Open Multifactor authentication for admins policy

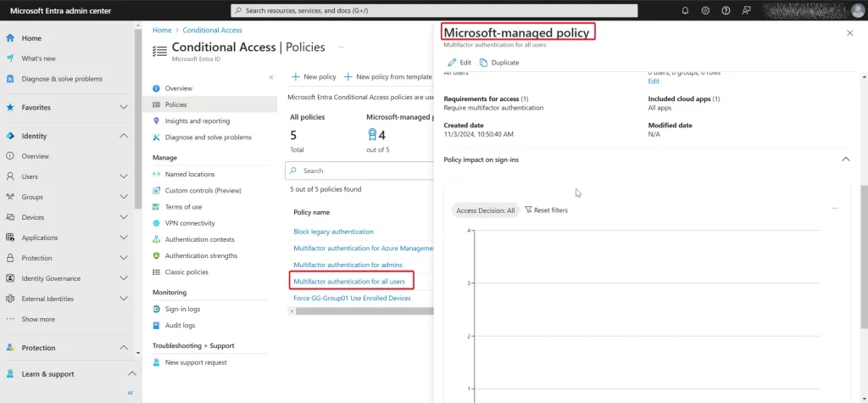(x=348, y=265)
